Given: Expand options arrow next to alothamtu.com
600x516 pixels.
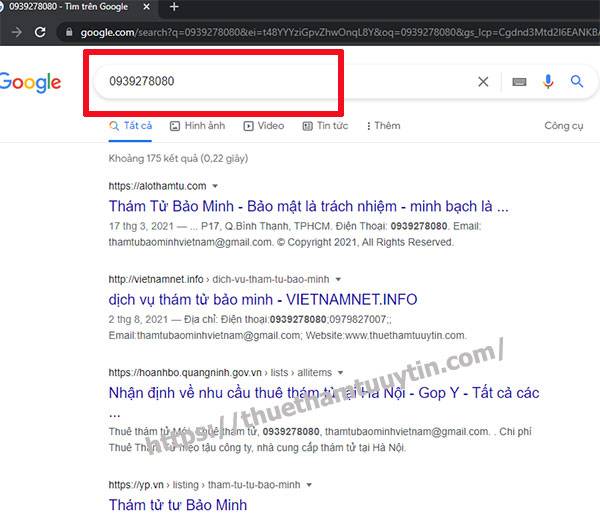Looking at the screenshot, I should click(215, 186).
